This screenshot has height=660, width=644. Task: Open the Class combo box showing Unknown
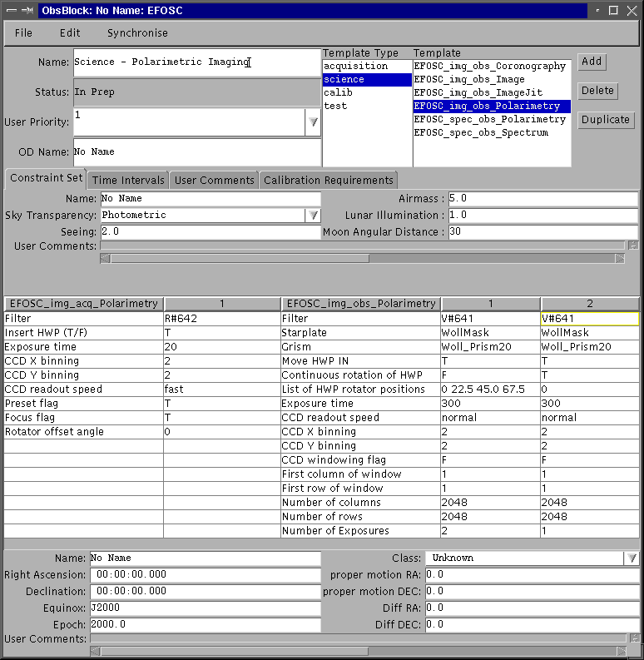coord(532,558)
